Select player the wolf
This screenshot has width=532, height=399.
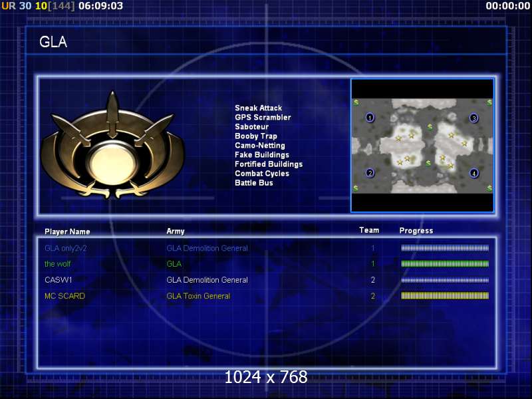tap(58, 264)
